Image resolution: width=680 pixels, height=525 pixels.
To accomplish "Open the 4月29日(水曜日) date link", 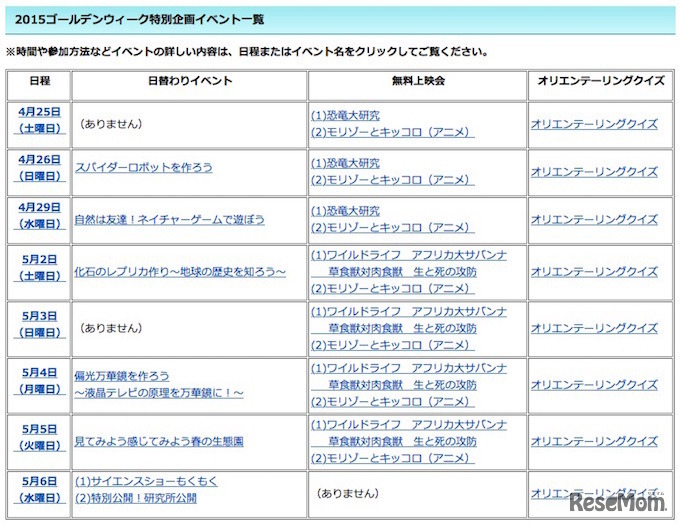I will (x=39, y=215).
